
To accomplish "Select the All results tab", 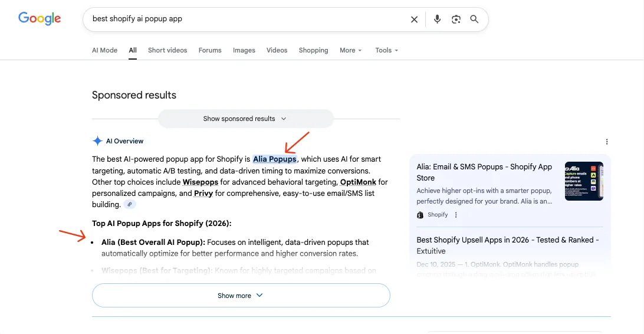I will coord(133,50).
